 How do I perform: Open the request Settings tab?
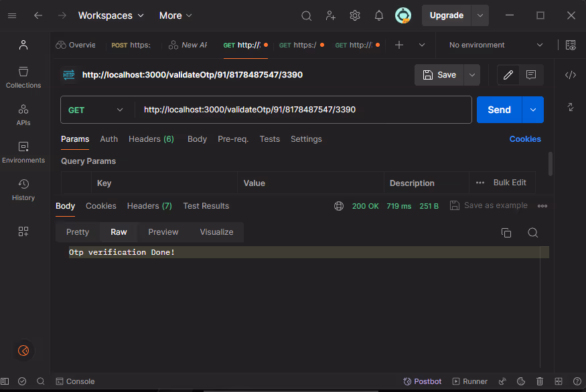306,139
